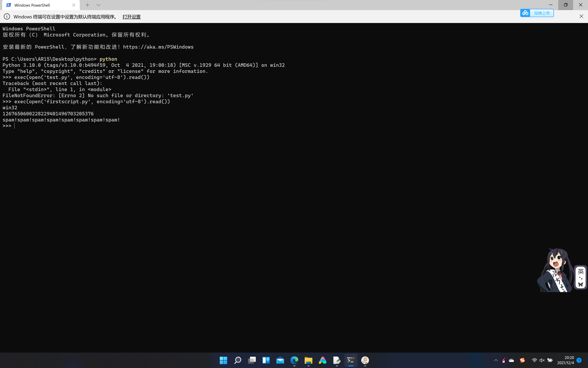Click the 'Python 3.10.0' version line
Viewport: 588px width, 368px height.
pyautogui.click(x=144, y=65)
